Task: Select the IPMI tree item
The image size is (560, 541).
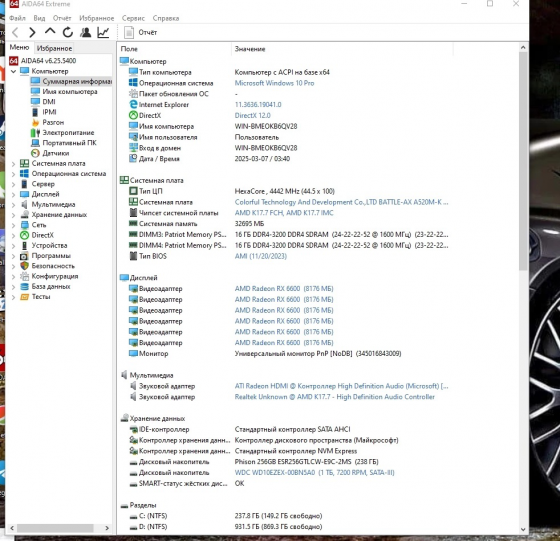Action: (x=49, y=112)
